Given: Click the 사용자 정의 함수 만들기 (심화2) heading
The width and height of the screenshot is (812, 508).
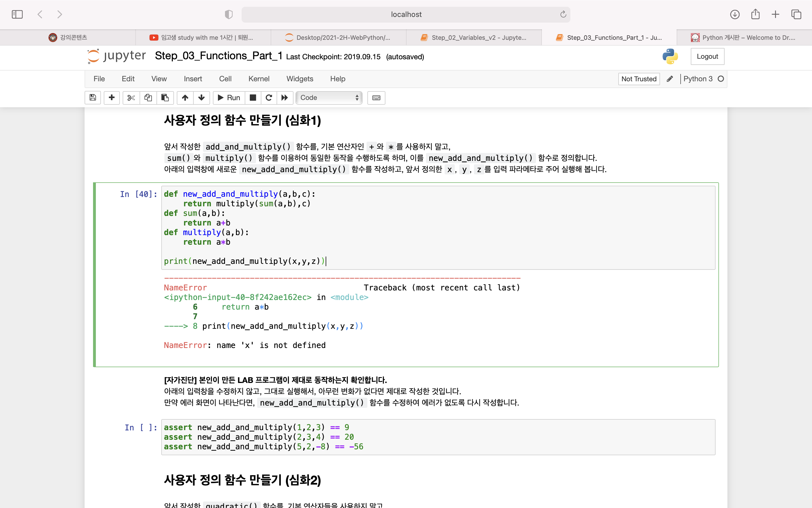Looking at the screenshot, I should [242, 480].
